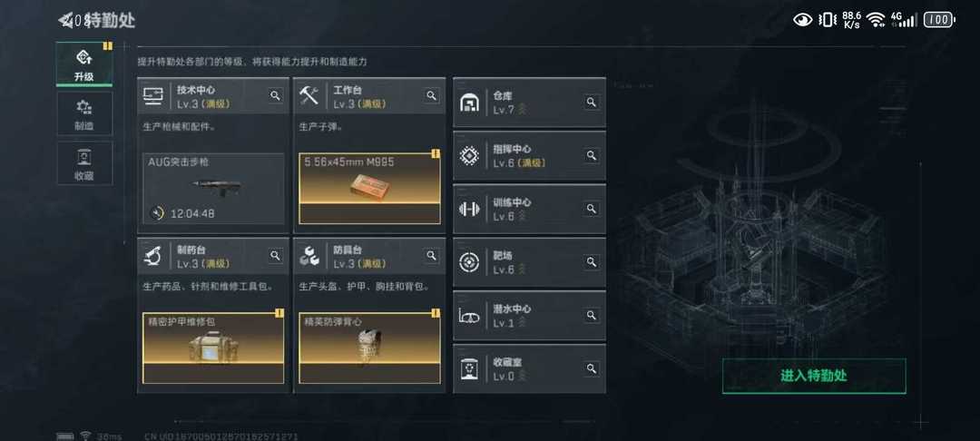Screen dimensions: 980x441
Task: Select the AUG突击步枪 production slot
Action: pos(213,189)
